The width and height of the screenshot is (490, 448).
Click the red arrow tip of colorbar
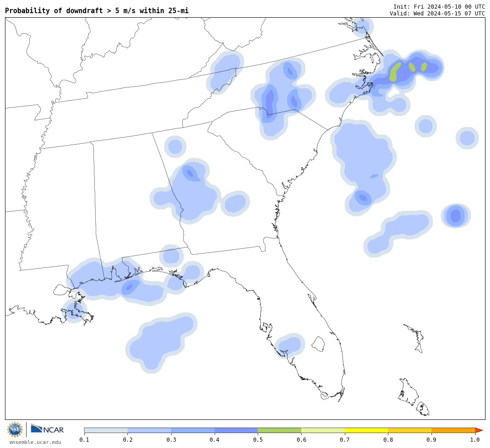479,430
